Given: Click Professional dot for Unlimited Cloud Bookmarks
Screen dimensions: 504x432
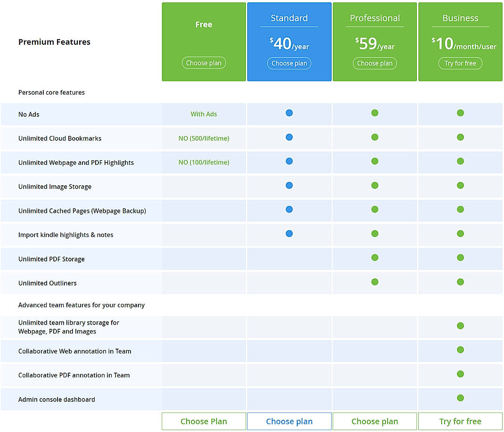Looking at the screenshot, I should point(375,137).
